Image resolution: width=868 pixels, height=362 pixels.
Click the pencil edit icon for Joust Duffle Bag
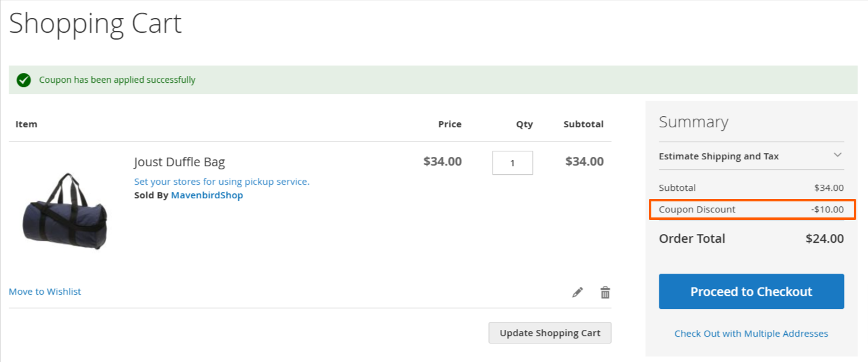point(577,292)
